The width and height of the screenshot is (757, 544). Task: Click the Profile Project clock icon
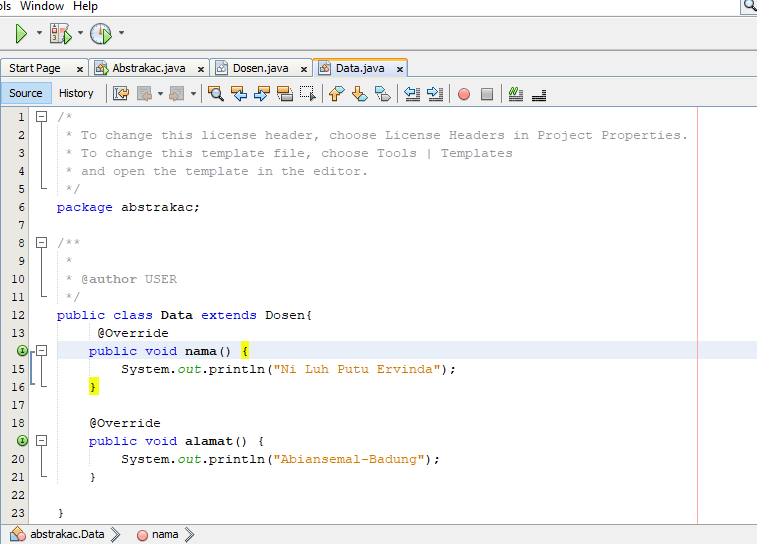(x=101, y=34)
